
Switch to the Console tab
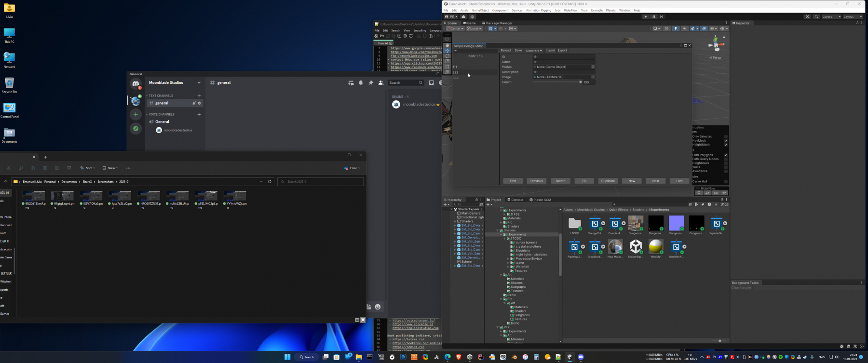coord(515,200)
